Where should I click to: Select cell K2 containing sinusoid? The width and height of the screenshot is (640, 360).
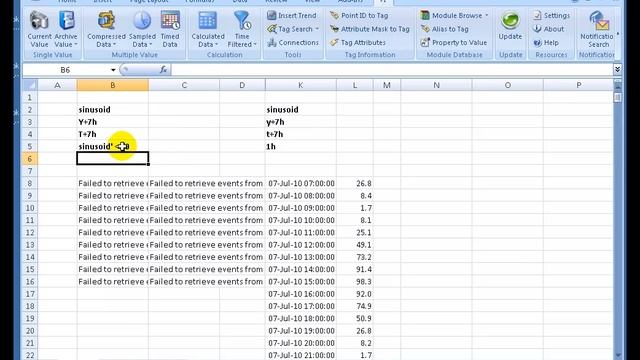tap(301, 109)
